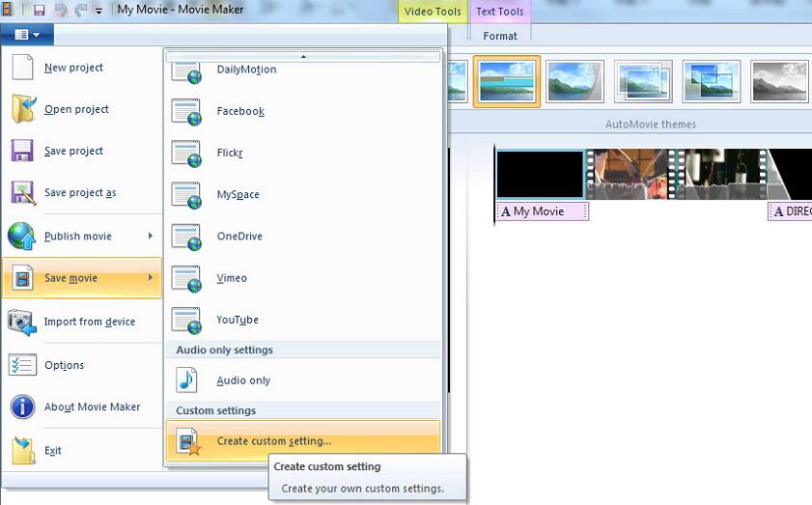Select the first video clip in the storyboard
This screenshot has width=812, height=505.
[x=628, y=175]
